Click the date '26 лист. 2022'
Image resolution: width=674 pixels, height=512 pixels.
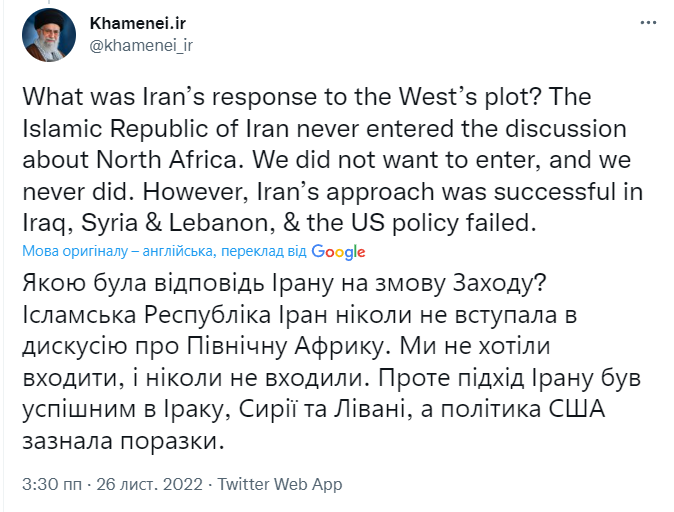tap(148, 484)
